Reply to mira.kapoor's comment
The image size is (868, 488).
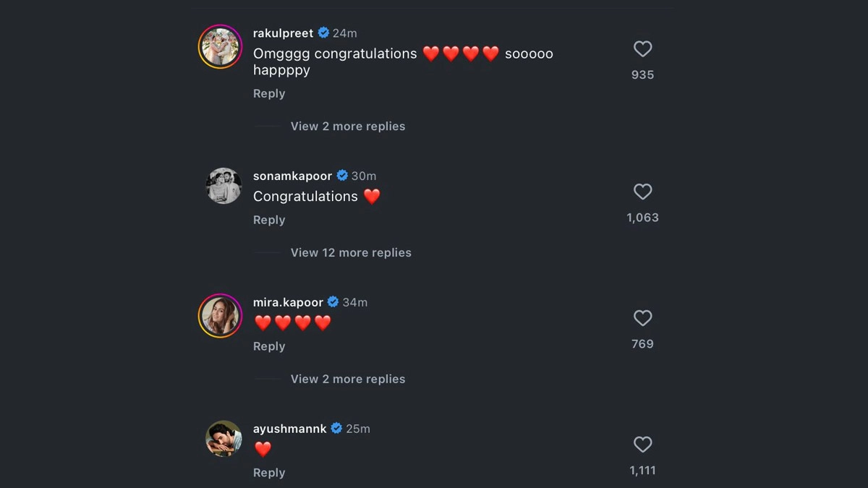(269, 347)
